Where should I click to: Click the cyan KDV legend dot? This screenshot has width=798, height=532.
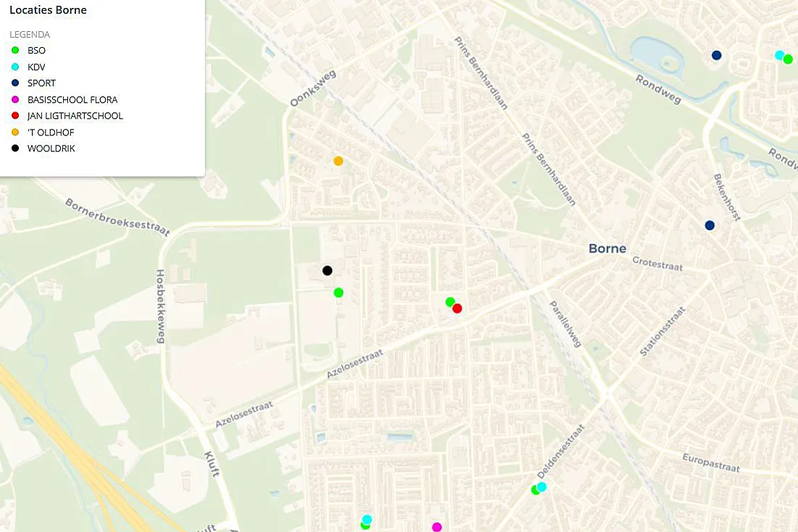(15, 67)
